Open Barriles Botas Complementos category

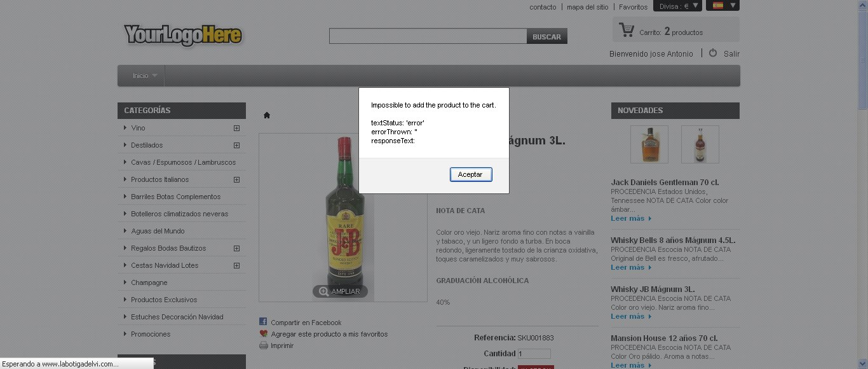175,197
